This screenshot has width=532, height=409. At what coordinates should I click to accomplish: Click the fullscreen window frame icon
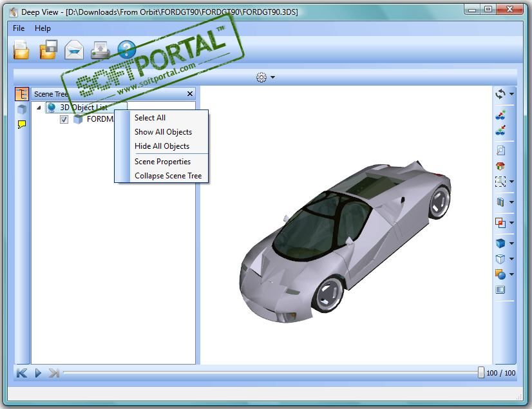click(500, 290)
